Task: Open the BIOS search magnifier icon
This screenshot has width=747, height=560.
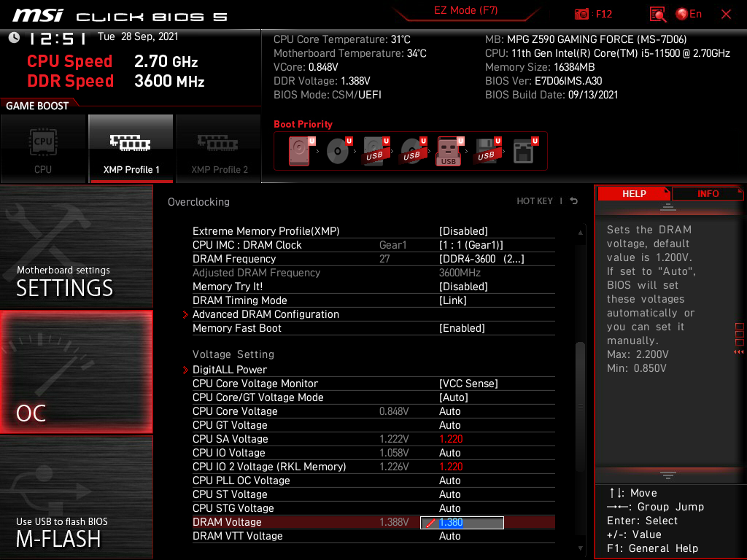Action: click(657, 15)
